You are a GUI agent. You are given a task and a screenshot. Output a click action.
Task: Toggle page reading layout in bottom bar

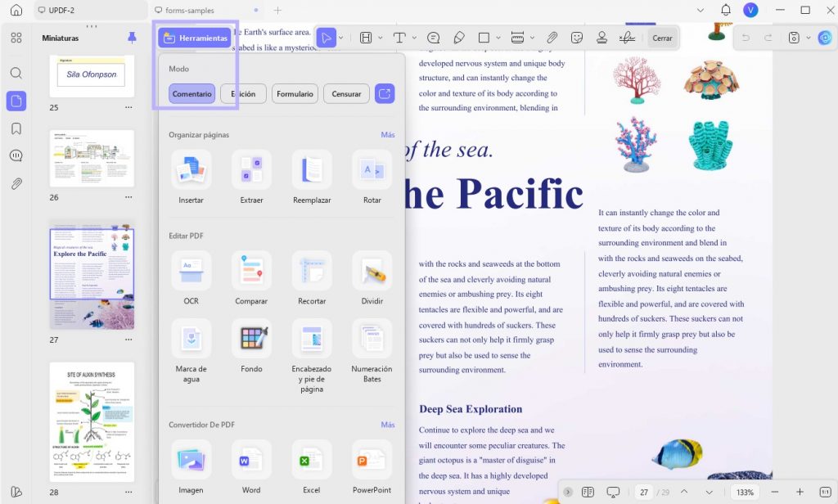point(588,492)
